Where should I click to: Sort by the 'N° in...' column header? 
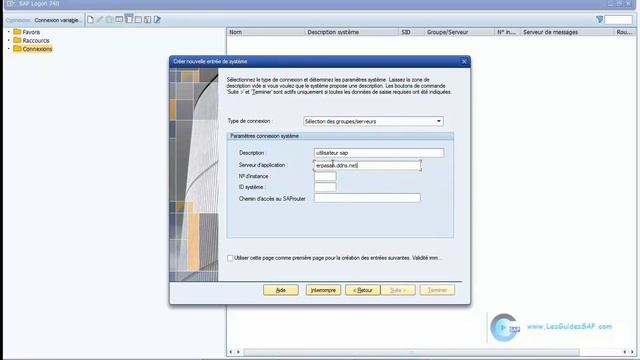pyautogui.click(x=507, y=32)
